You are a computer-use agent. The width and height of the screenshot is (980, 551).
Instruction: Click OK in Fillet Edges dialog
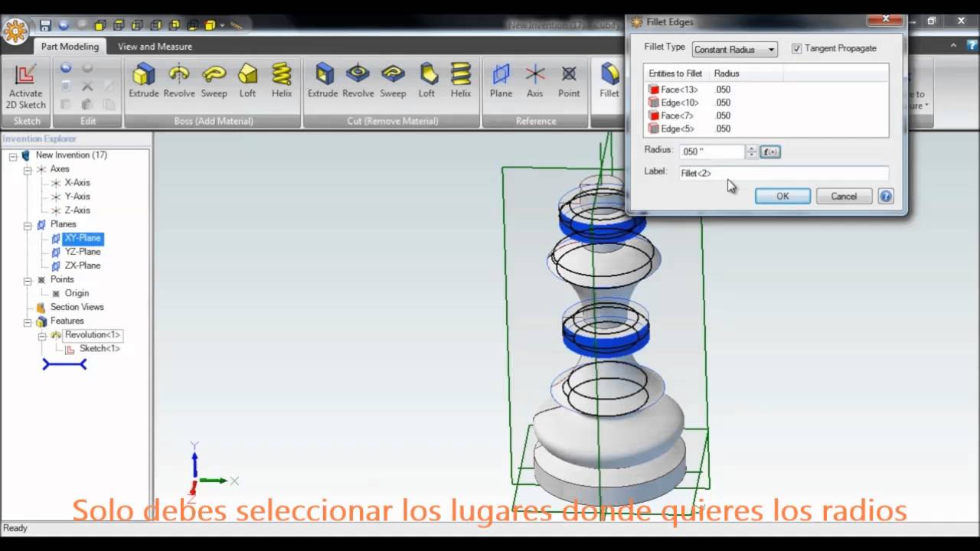(x=782, y=197)
